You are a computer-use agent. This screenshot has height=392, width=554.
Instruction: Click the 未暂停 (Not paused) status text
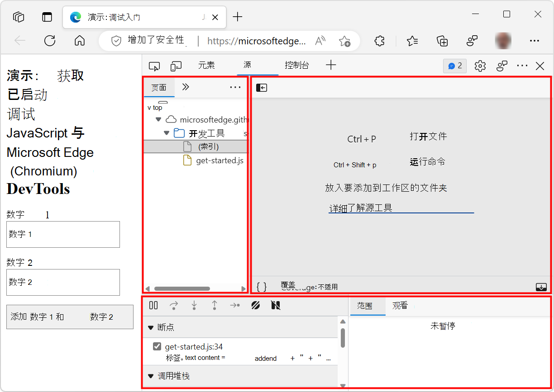[x=443, y=326]
